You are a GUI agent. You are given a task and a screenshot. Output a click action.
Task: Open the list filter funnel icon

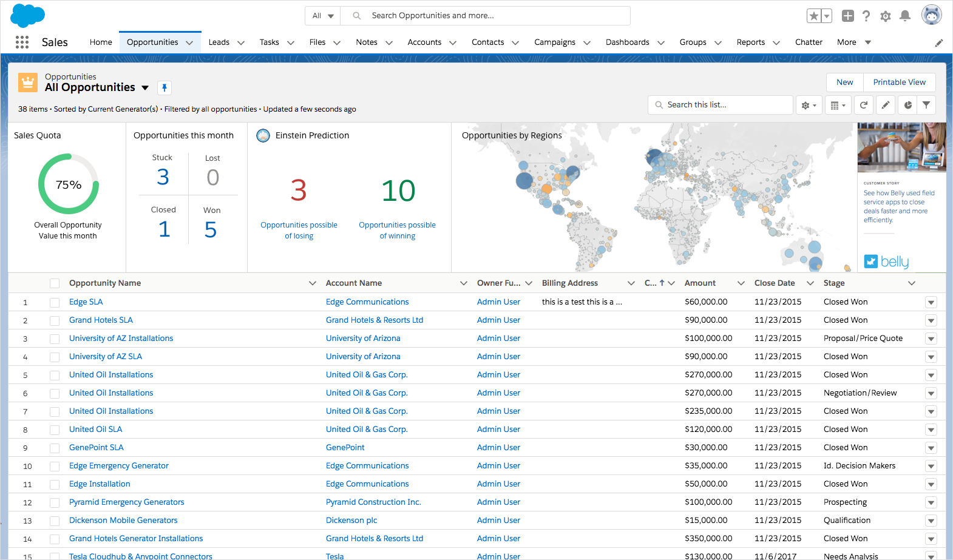926,105
